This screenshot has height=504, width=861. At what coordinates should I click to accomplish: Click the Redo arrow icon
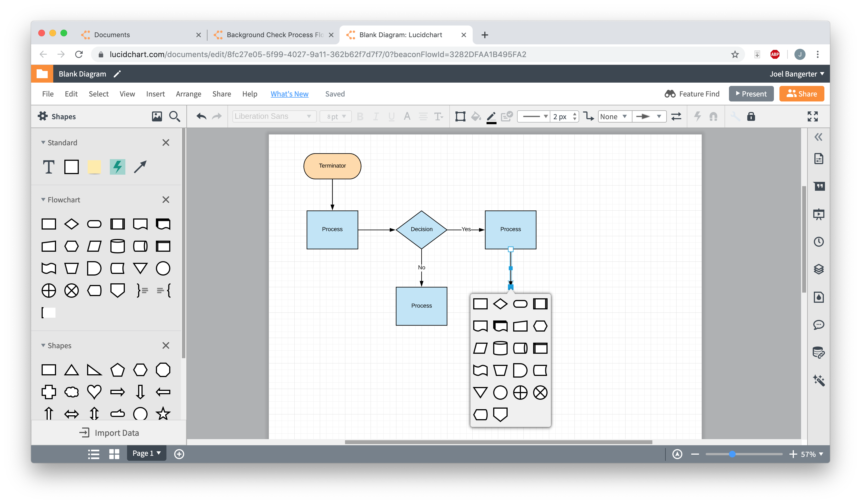click(x=217, y=116)
